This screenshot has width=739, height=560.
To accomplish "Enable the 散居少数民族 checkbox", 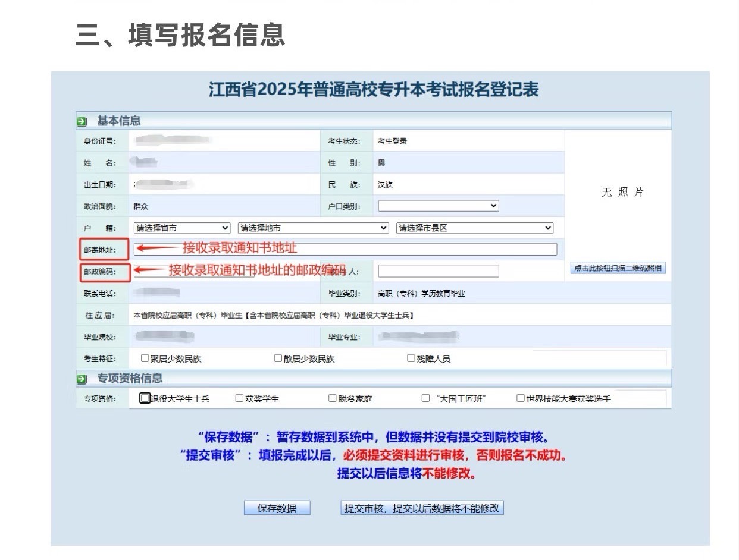I will 277,358.
